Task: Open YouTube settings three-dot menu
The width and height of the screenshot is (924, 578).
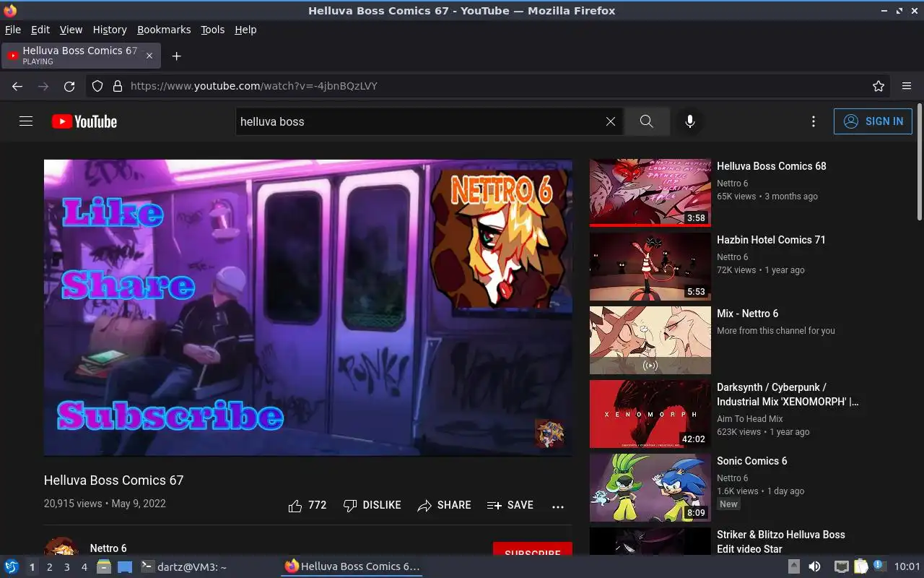Action: point(814,121)
